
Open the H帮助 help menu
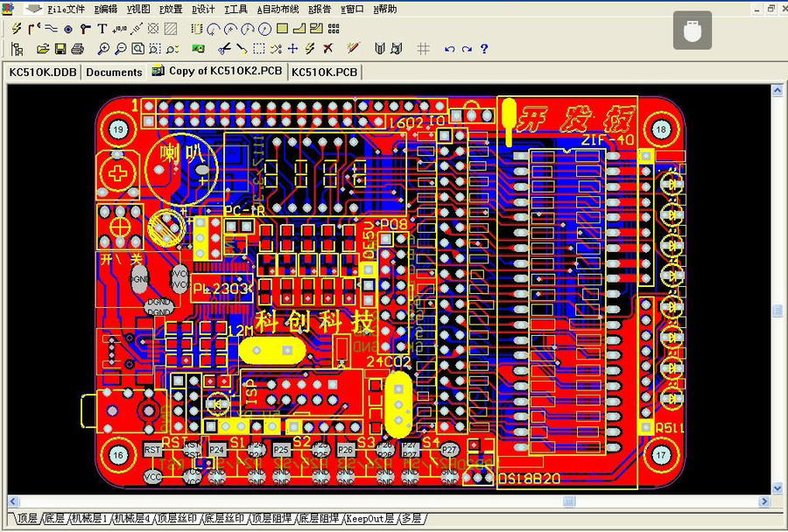pyautogui.click(x=385, y=9)
